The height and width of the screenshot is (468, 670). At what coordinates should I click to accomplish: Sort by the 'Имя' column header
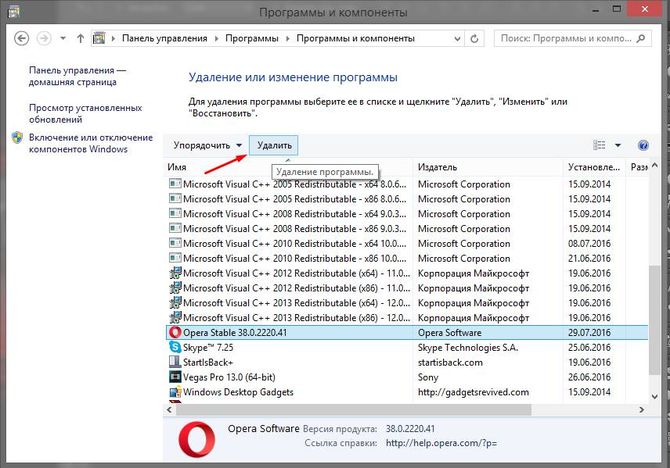point(288,167)
